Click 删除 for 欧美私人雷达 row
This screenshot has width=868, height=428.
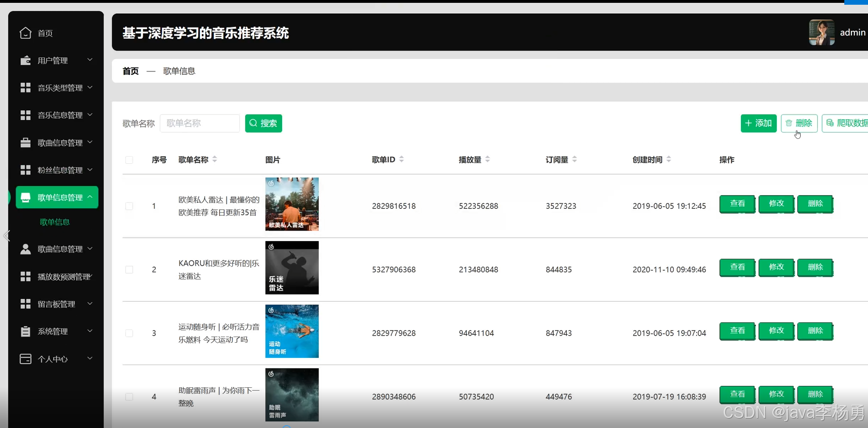click(815, 204)
